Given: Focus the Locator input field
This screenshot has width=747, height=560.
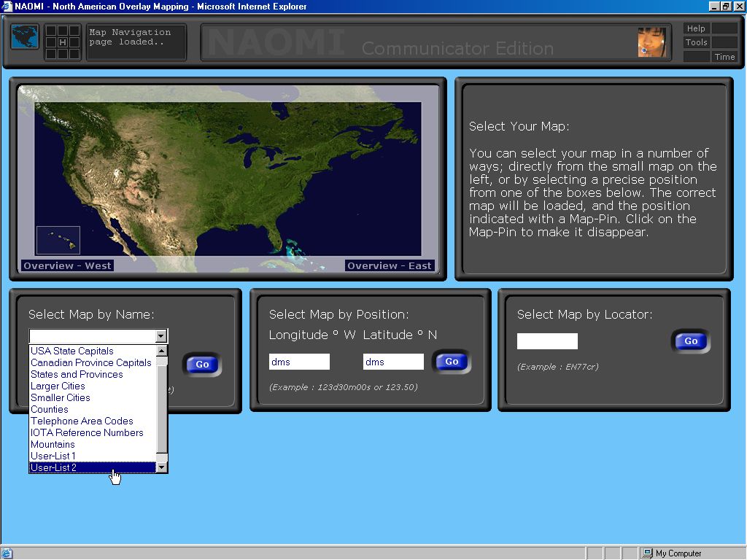Looking at the screenshot, I should coord(547,341).
